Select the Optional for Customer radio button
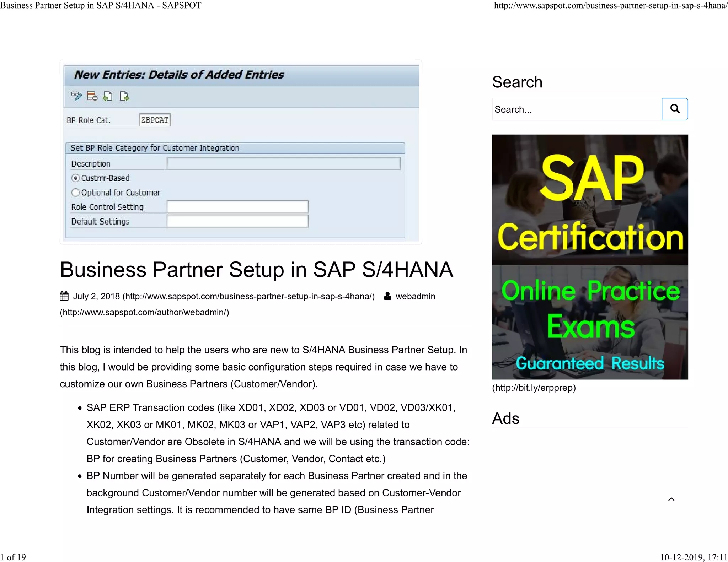This screenshot has height=562, width=728. click(75, 193)
